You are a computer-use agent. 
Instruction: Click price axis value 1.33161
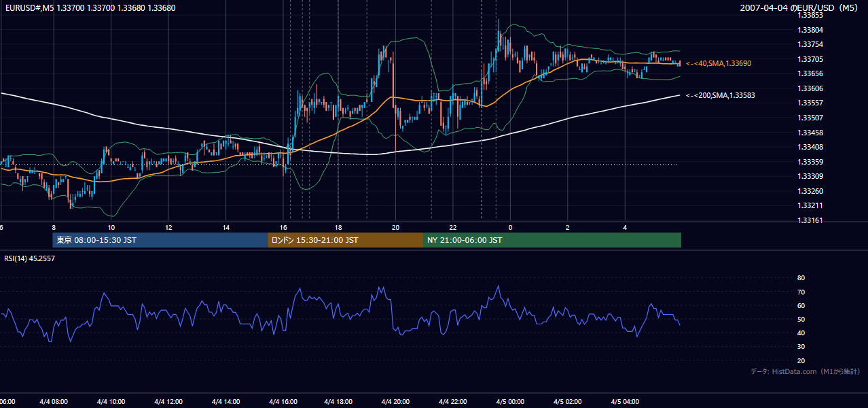(810, 220)
